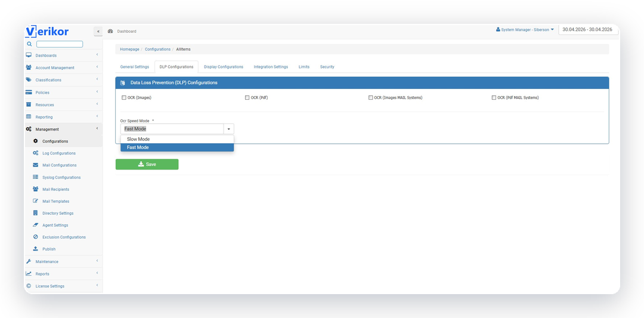Enable the OCR (Images) checkbox
Image resolution: width=644 pixels, height=318 pixels.
tap(123, 98)
